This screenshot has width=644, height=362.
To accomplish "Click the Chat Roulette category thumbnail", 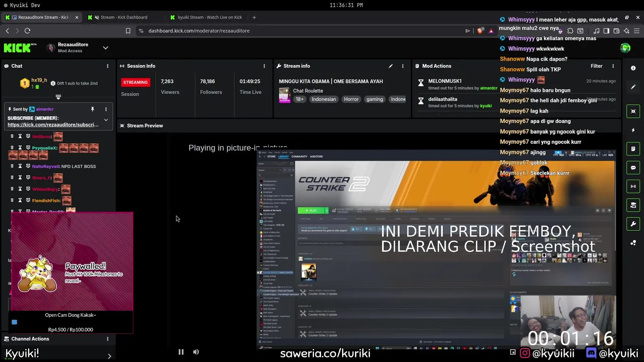I will point(284,95).
